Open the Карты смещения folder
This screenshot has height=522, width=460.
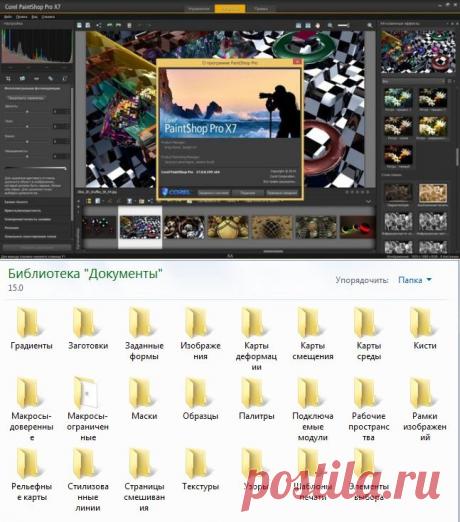[312, 334]
